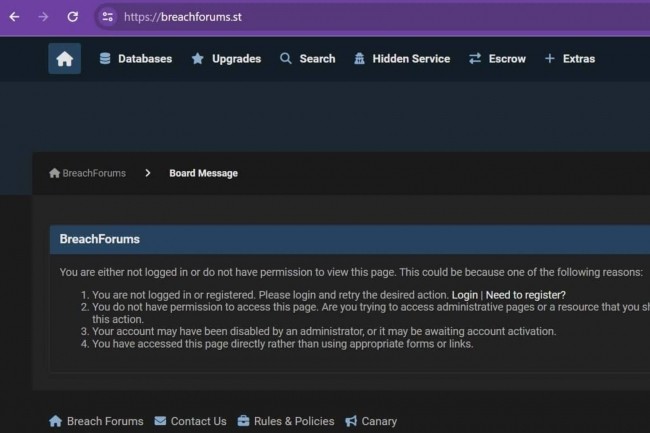This screenshot has height=433, width=650.
Task: Open the Contact Us link
Action: 199,421
